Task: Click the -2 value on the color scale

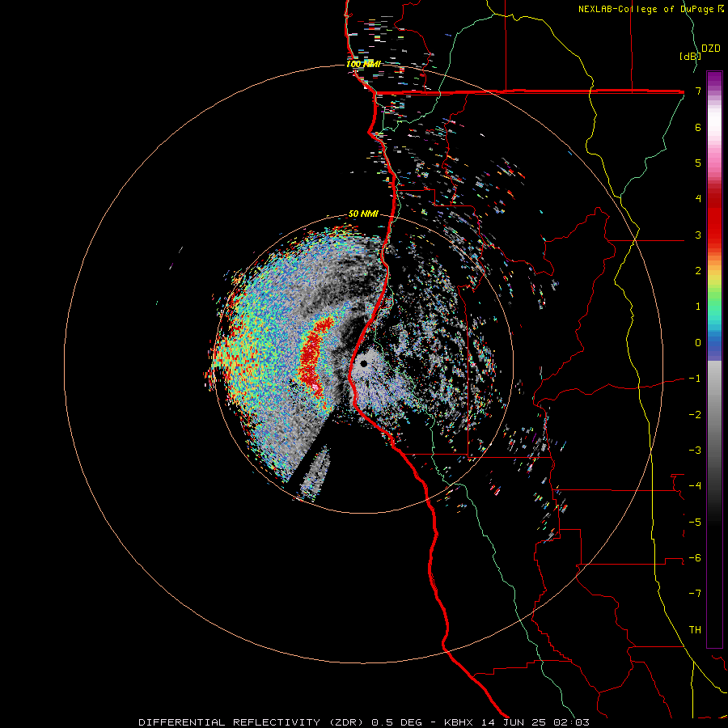Action: pos(695,415)
